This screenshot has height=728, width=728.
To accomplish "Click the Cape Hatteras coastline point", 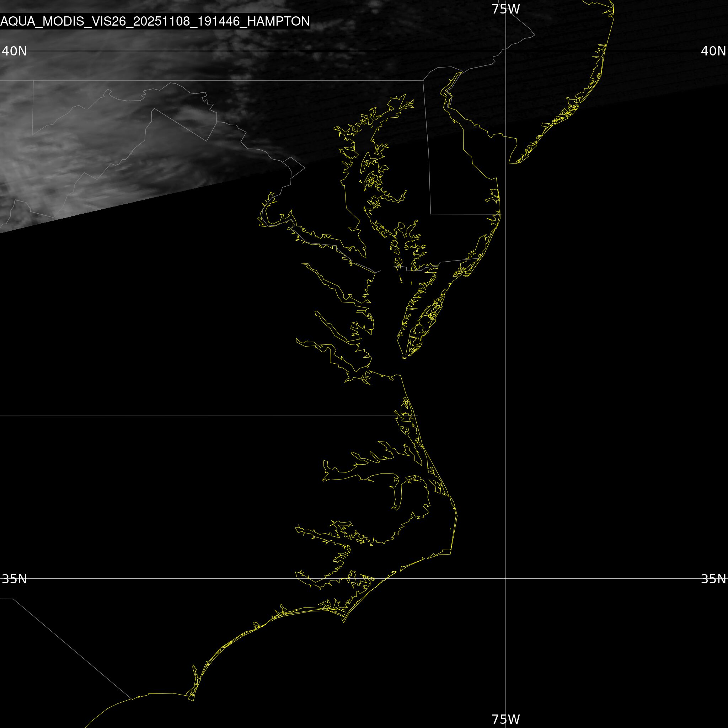I will (451, 553).
